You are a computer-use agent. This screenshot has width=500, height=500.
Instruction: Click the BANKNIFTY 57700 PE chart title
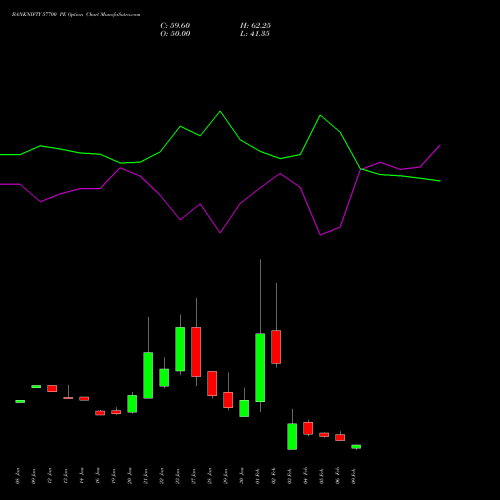[76, 15]
